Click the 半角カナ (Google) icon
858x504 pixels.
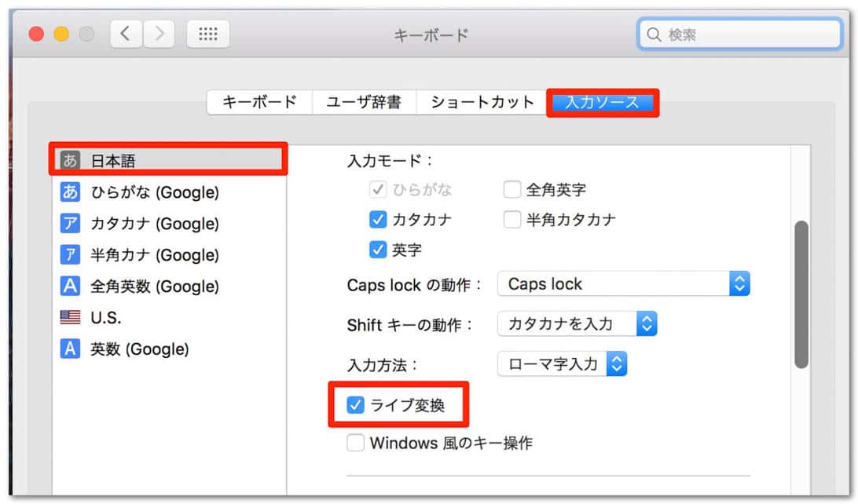70,254
